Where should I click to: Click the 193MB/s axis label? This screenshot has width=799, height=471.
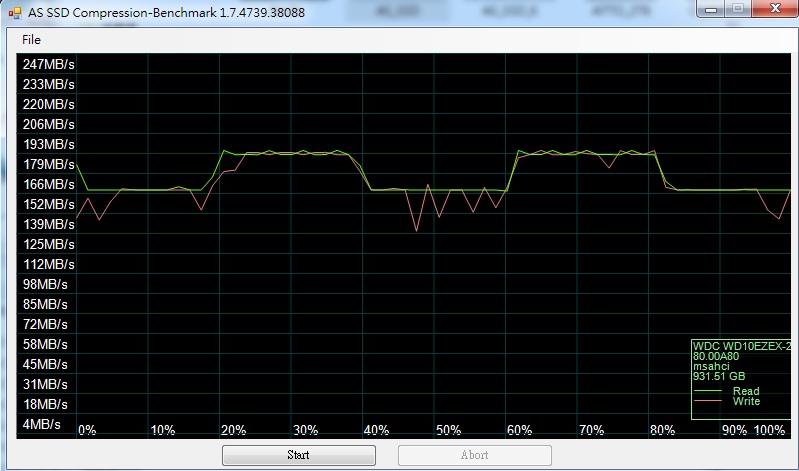[x=48, y=144]
